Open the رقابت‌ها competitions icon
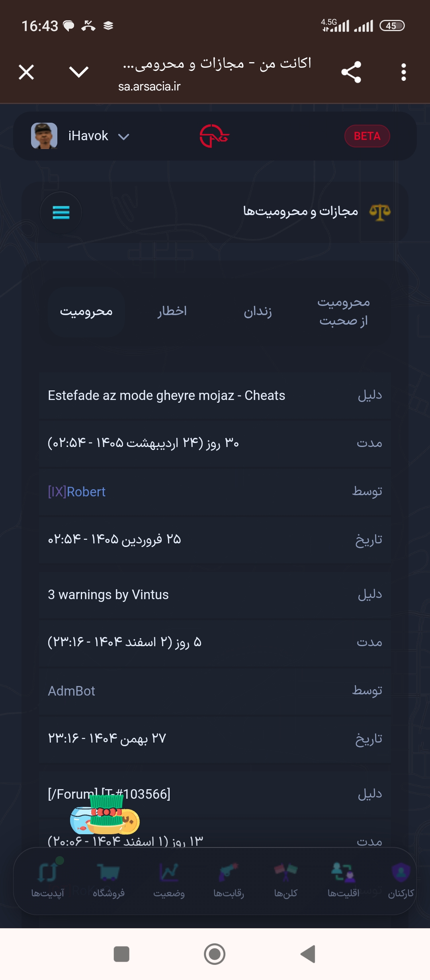The width and height of the screenshot is (430, 980). coord(229,872)
